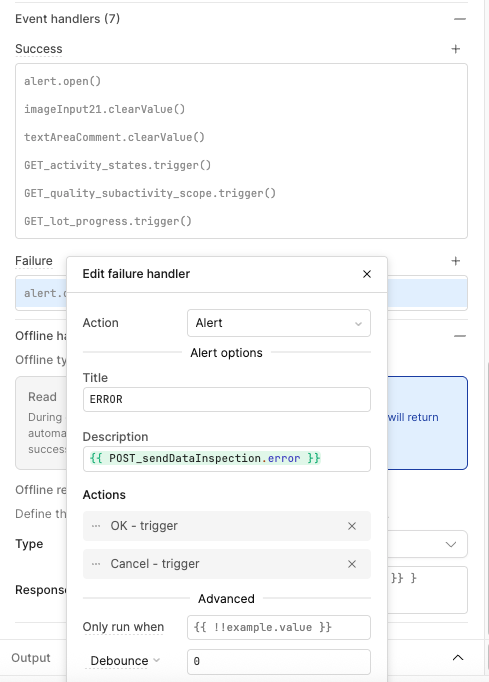This screenshot has width=489, height=682.
Task: Select GET_quality_subactivity_scope.trigger() handler
Action: point(241,193)
